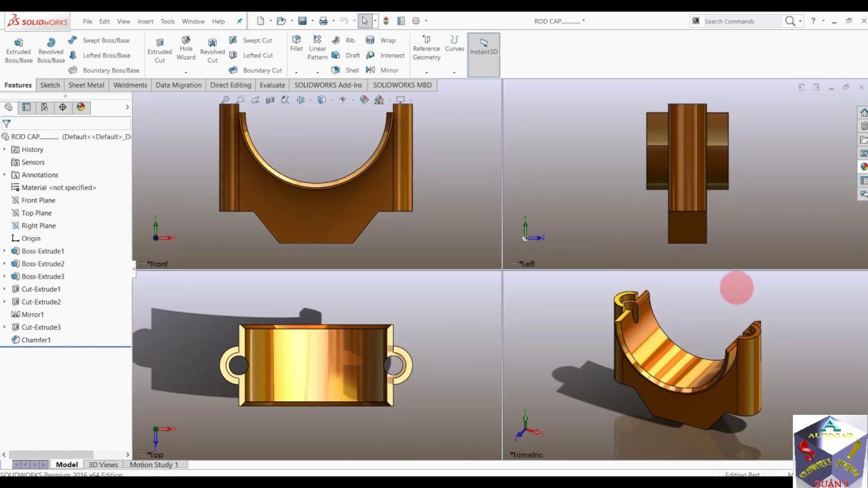Start the Extruded Cut tool

(x=159, y=51)
